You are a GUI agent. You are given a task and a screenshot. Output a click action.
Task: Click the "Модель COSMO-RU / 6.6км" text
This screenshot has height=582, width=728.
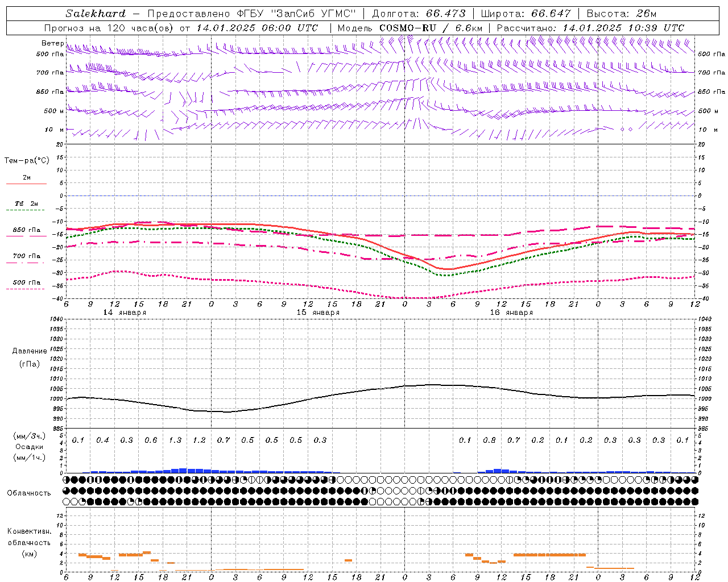[409, 28]
